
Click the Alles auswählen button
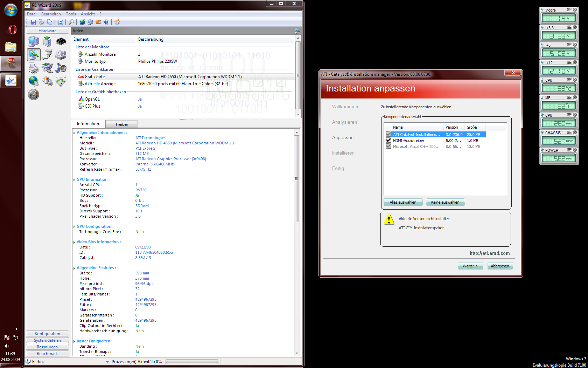pyautogui.click(x=403, y=202)
